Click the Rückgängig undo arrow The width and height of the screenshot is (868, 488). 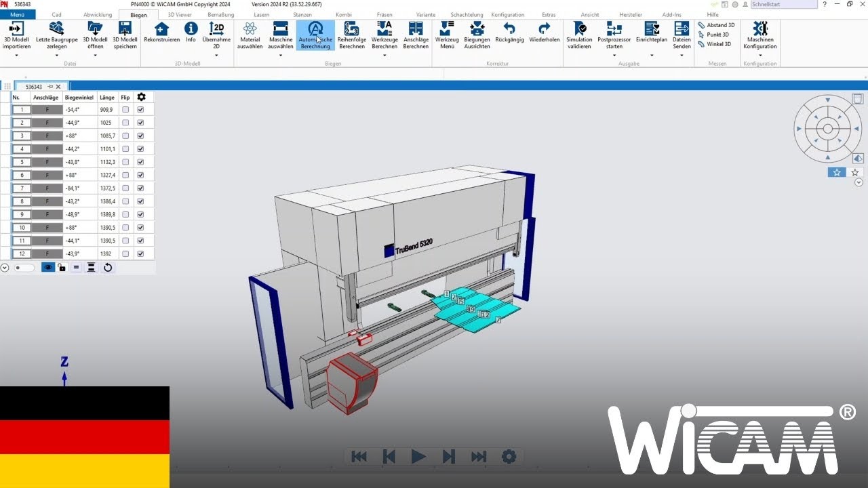509,28
